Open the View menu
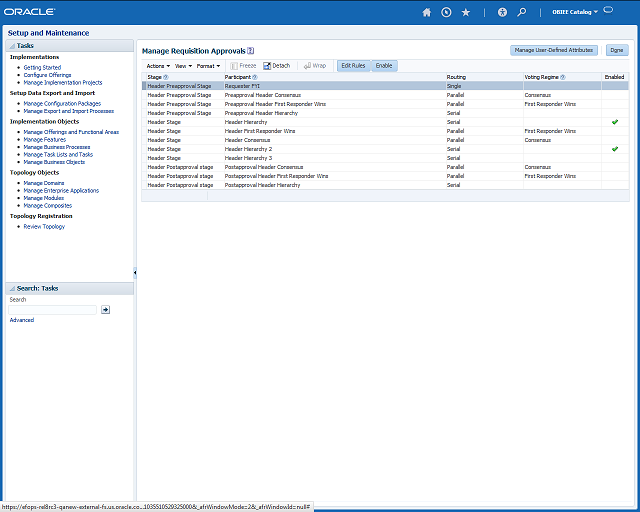 tap(183, 66)
